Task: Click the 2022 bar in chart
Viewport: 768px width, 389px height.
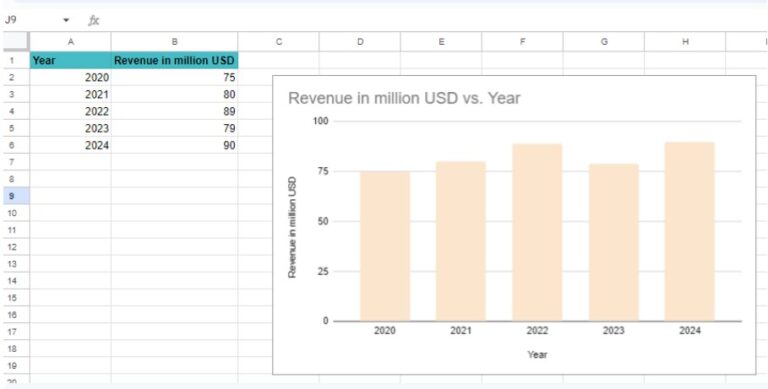Action: [537, 232]
